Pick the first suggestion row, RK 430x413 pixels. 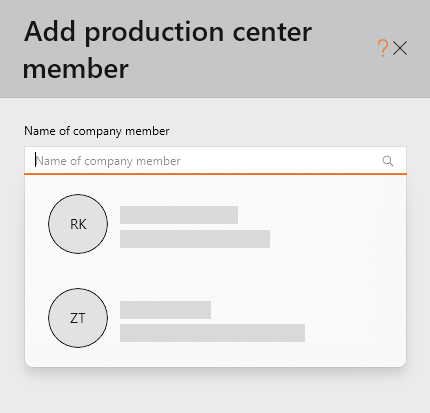coord(215,224)
